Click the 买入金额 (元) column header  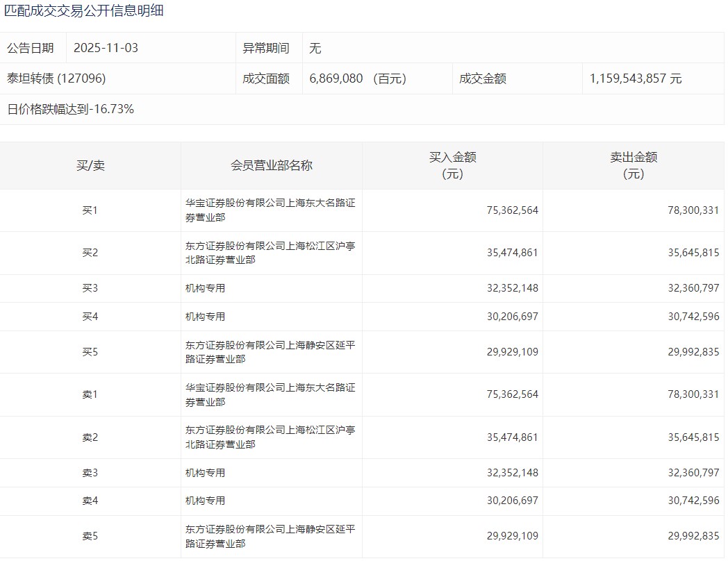coord(452,165)
